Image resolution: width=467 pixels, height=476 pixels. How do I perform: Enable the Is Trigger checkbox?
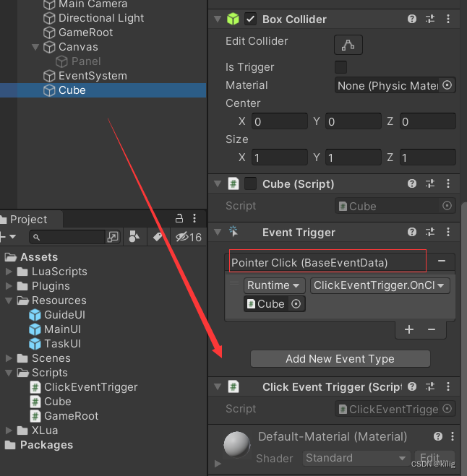pyautogui.click(x=340, y=67)
